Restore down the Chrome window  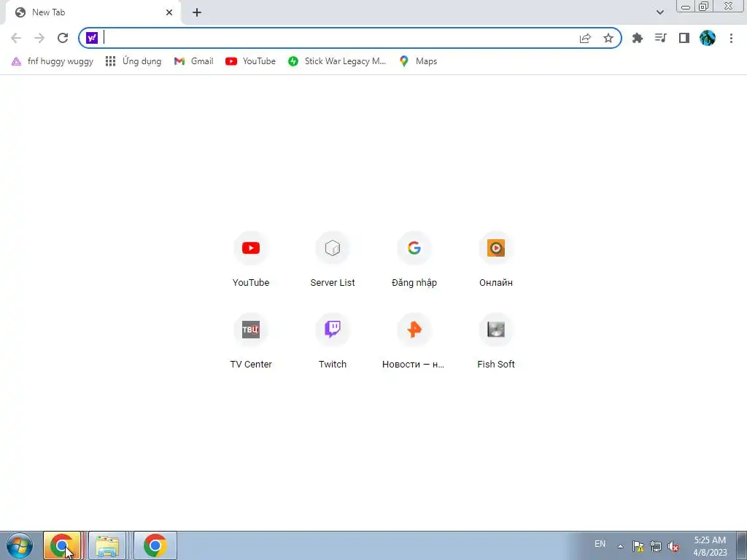pos(703,6)
